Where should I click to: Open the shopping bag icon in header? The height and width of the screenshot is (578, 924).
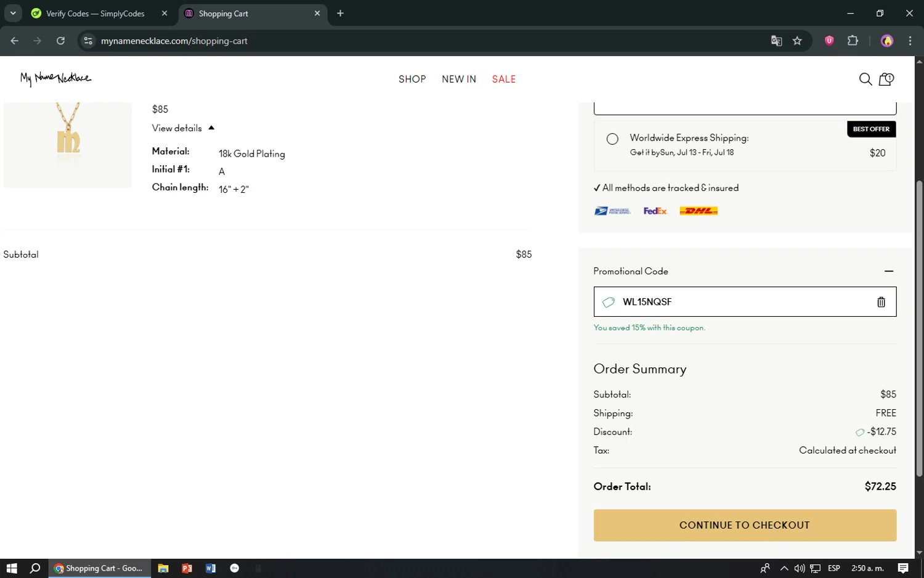click(886, 79)
